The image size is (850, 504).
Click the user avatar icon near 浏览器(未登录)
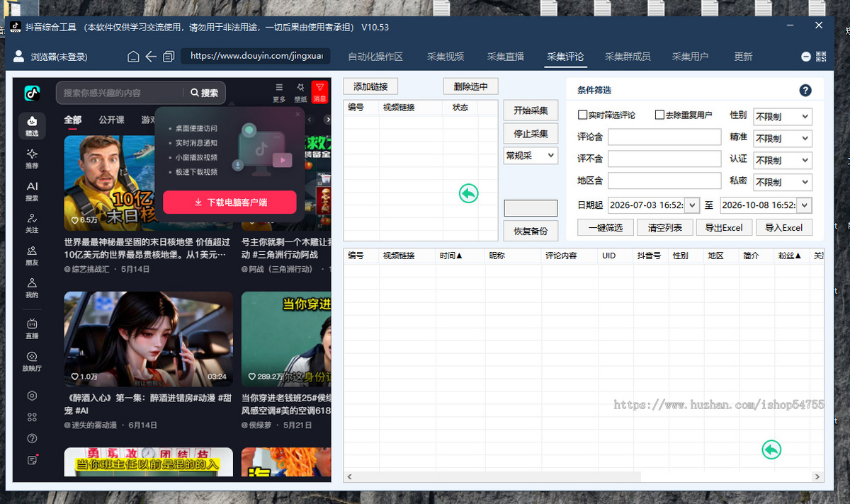[18, 57]
